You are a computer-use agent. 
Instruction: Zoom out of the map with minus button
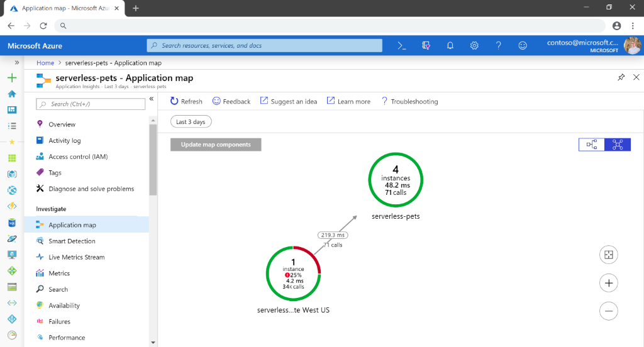[609, 311]
